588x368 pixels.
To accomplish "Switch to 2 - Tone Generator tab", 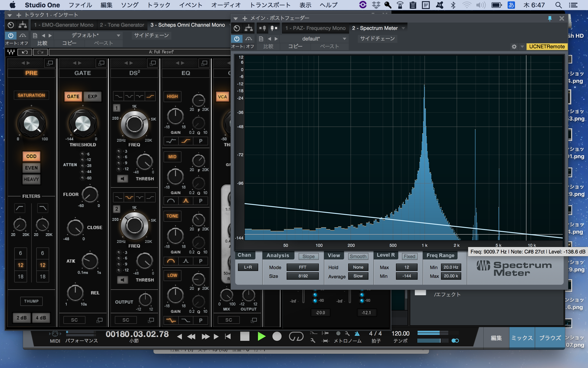I will (x=122, y=25).
